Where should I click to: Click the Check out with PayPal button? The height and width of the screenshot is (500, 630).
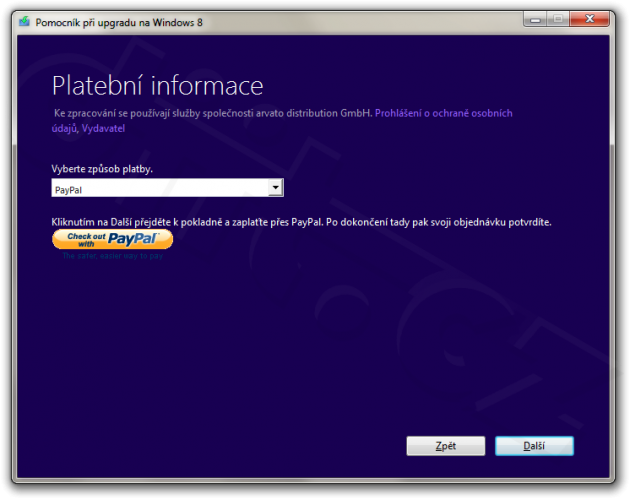112,239
